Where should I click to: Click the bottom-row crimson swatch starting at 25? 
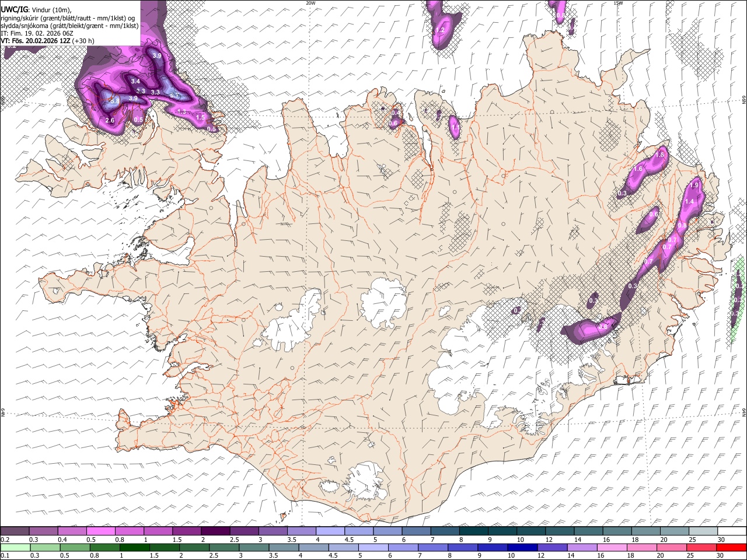(700, 547)
